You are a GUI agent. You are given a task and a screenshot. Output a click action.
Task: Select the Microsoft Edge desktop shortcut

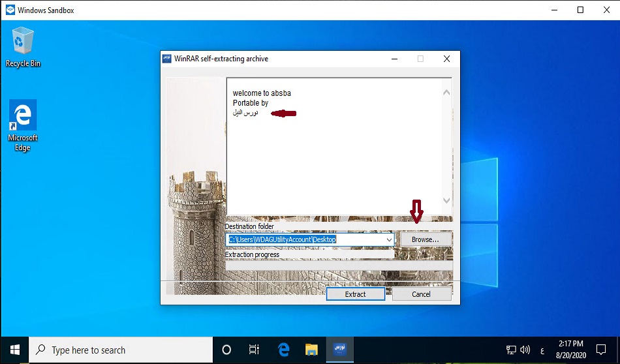click(23, 125)
